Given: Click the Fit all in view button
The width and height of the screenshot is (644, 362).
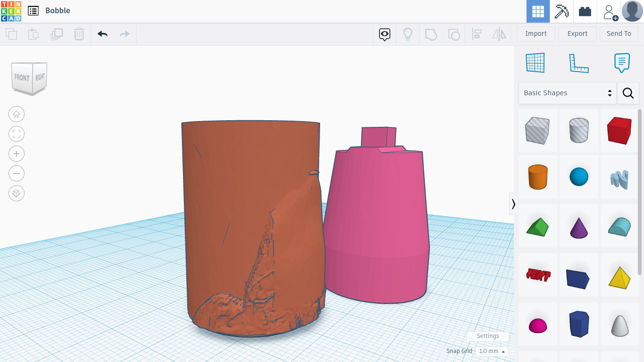Looking at the screenshot, I should 17,134.
